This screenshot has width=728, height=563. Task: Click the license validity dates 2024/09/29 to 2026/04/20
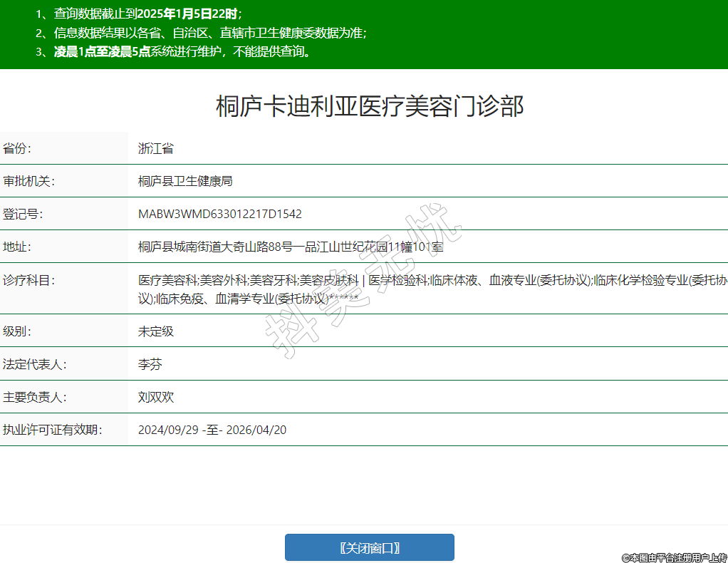[212, 430]
